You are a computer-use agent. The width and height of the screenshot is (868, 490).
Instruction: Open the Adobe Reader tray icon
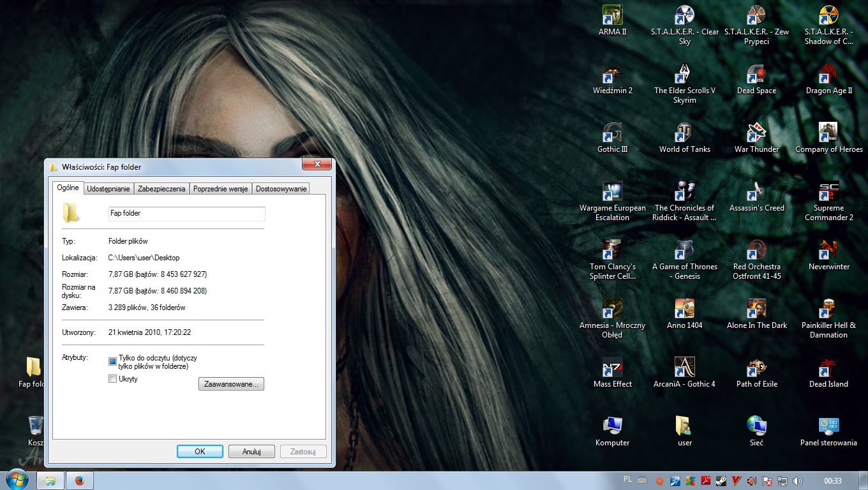(x=706, y=480)
